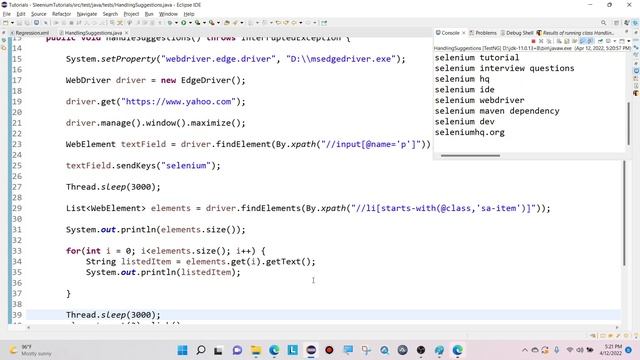Show hidden system tray icons chevron
This screenshot has height=360, width=640.
coord(524,350)
